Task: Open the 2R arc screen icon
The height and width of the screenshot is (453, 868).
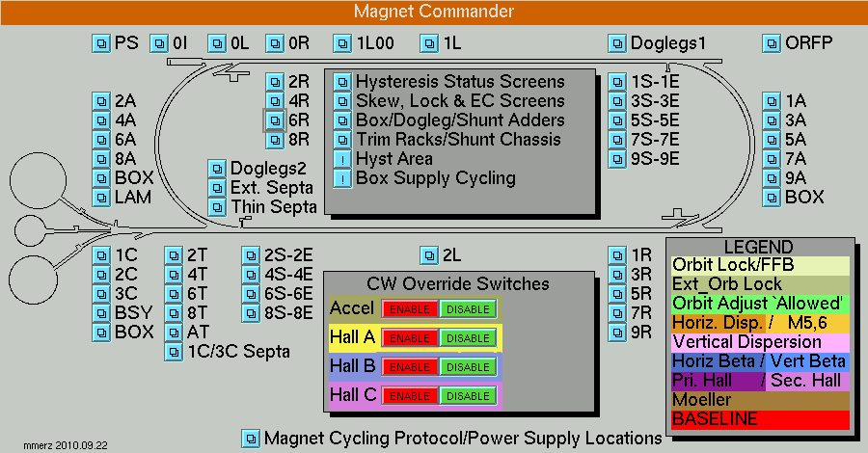Action: pyautogui.click(x=275, y=82)
